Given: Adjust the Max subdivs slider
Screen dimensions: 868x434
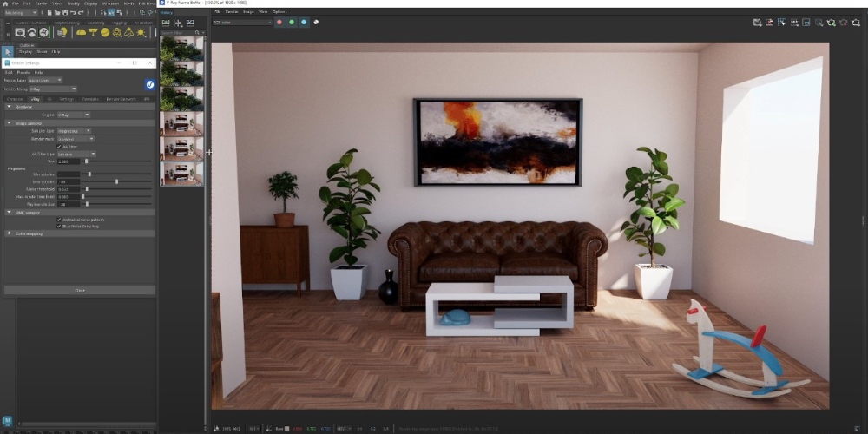Looking at the screenshot, I should tap(117, 181).
